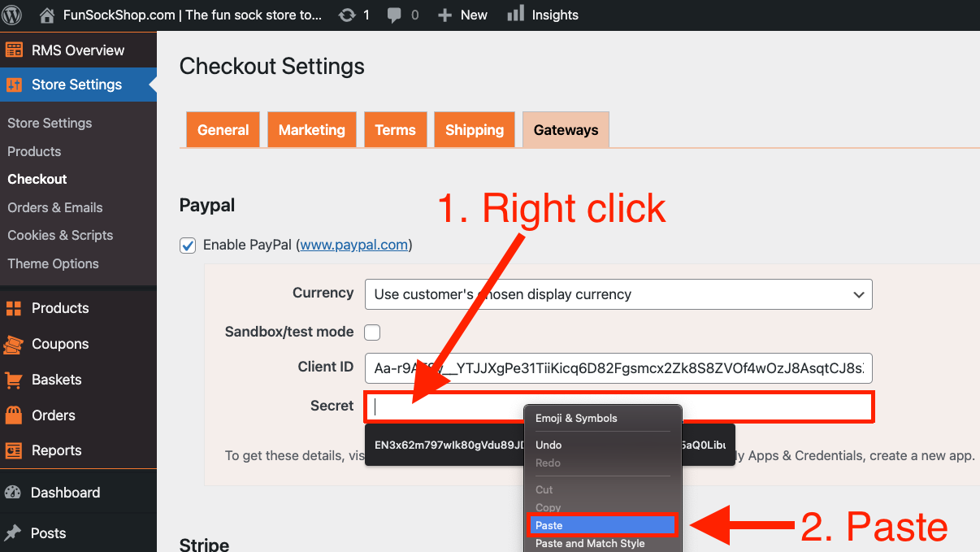Viewport: 980px width, 552px height.
Task: Open Checkout in the sidebar submenu
Action: (37, 179)
